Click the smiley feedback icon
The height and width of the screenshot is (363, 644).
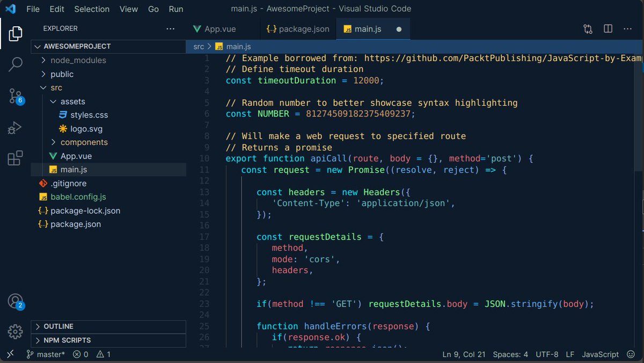(630, 354)
